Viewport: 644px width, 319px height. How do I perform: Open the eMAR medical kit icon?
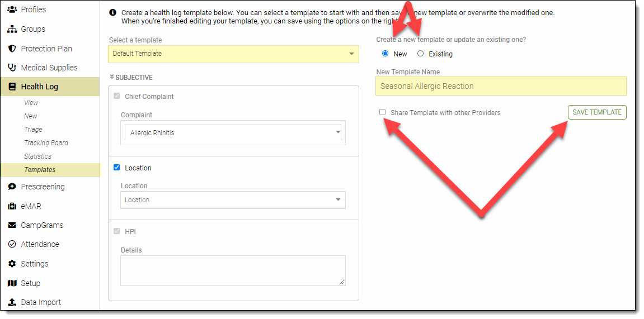[12, 206]
